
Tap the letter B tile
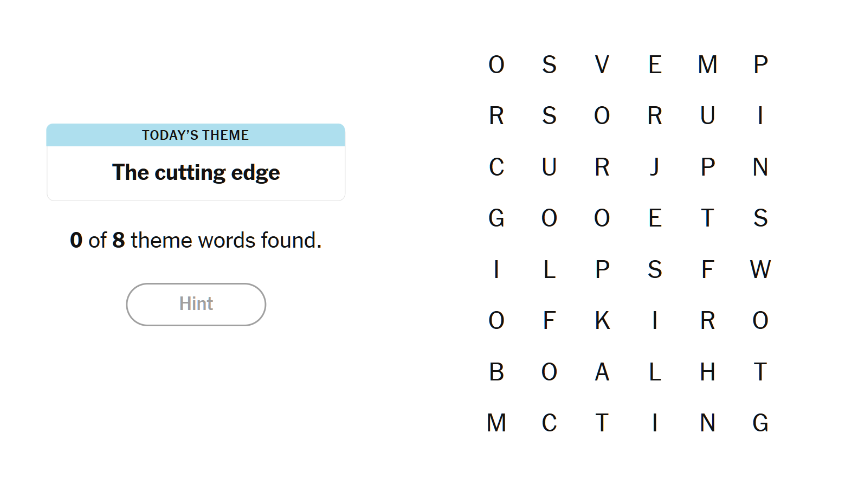click(x=496, y=372)
